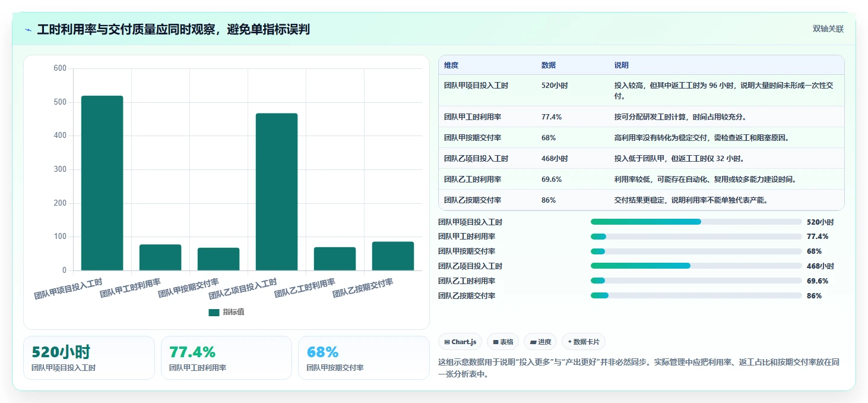This screenshot has height=403, width=868.
Task: Click the main title heading text
Action: [x=173, y=30]
